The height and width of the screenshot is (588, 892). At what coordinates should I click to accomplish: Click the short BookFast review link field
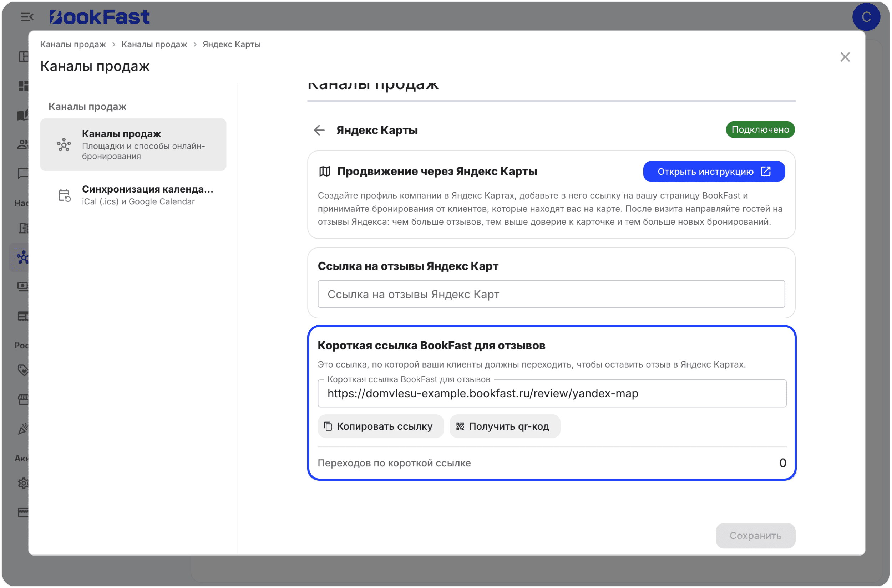[552, 393]
